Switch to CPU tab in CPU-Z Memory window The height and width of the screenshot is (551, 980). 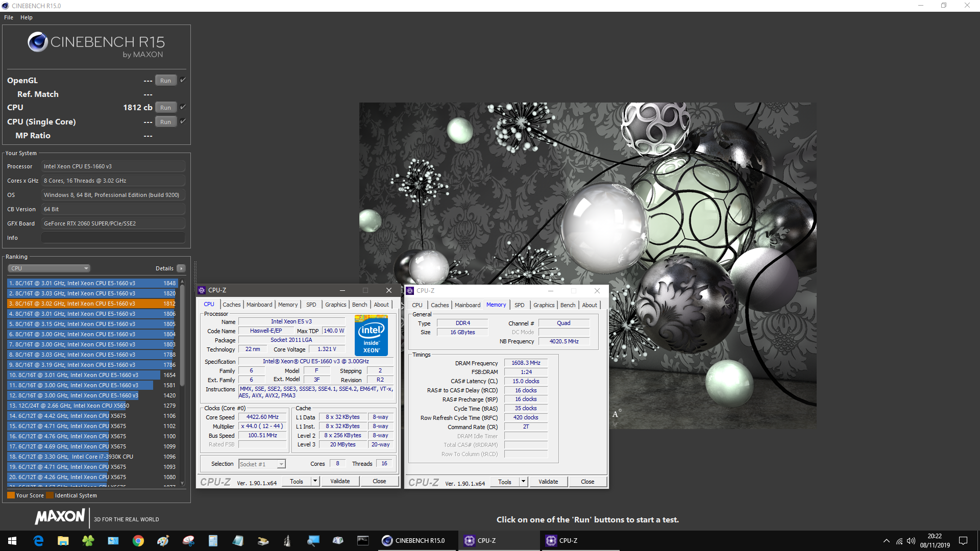417,305
